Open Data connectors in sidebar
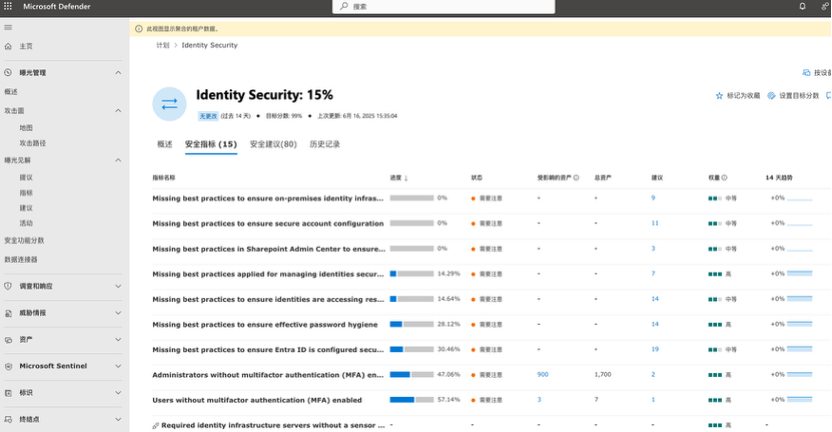This screenshot has width=832, height=432. 21,260
